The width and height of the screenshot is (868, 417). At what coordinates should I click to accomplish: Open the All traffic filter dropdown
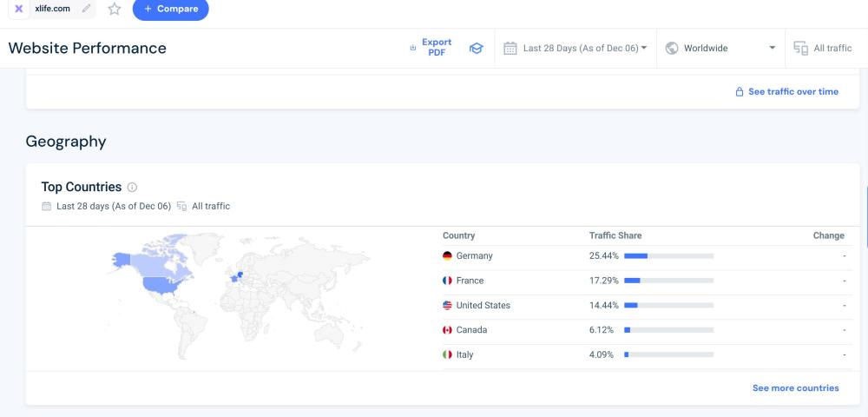click(832, 49)
